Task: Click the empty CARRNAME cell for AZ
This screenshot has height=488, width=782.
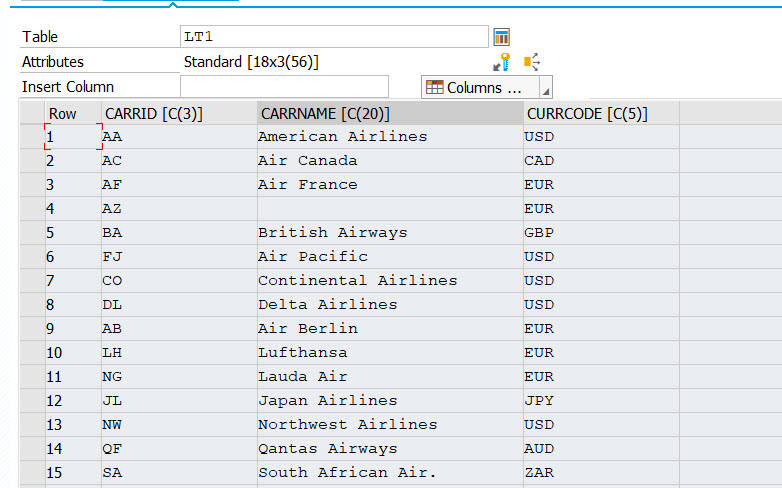Action: [389, 209]
